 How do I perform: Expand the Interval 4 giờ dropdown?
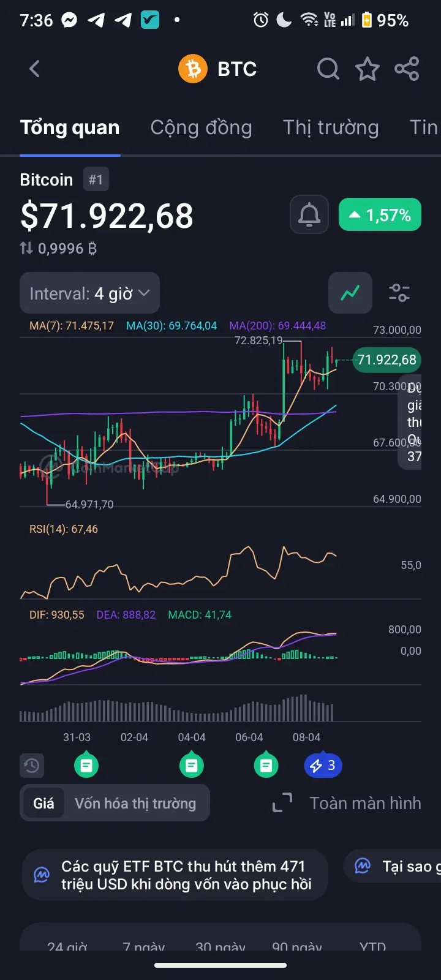click(x=89, y=293)
